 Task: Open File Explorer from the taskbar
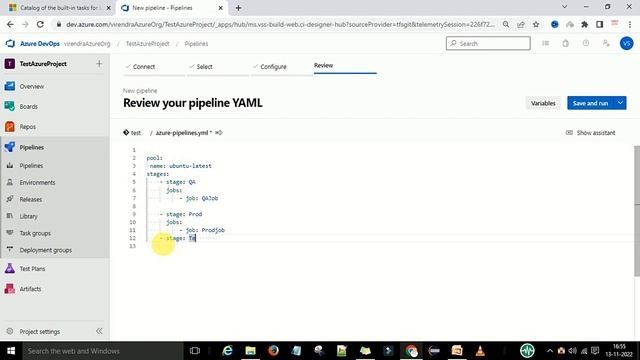pos(250,351)
